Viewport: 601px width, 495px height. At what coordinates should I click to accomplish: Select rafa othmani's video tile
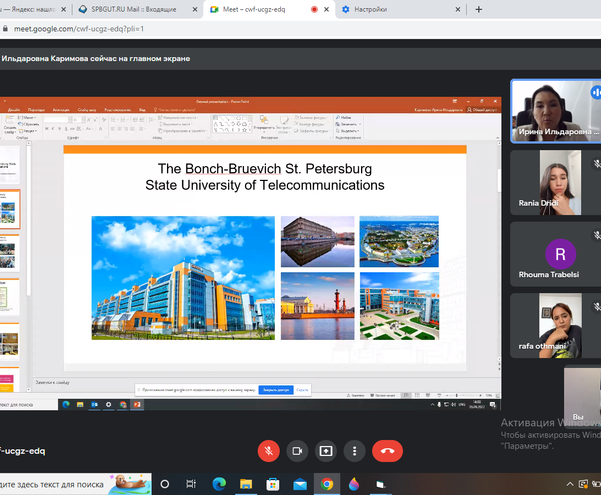click(x=555, y=325)
